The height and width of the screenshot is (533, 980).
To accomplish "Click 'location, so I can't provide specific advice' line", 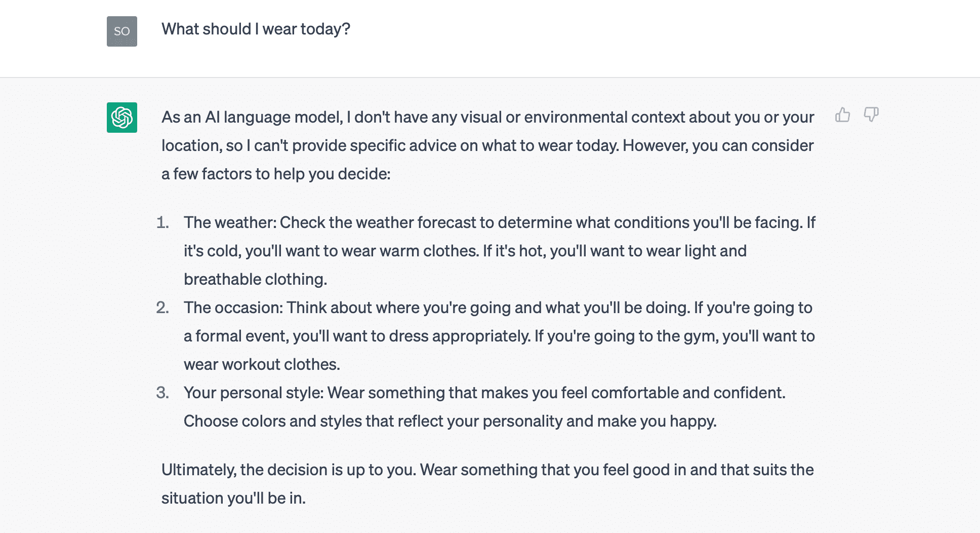I will (x=487, y=146).
